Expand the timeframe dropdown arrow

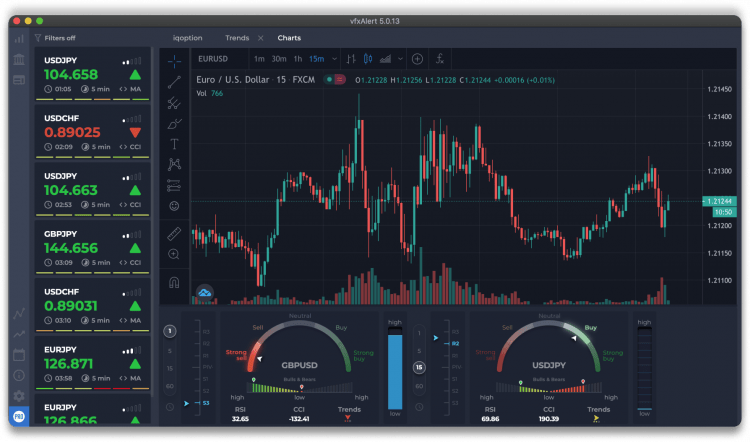pos(331,59)
